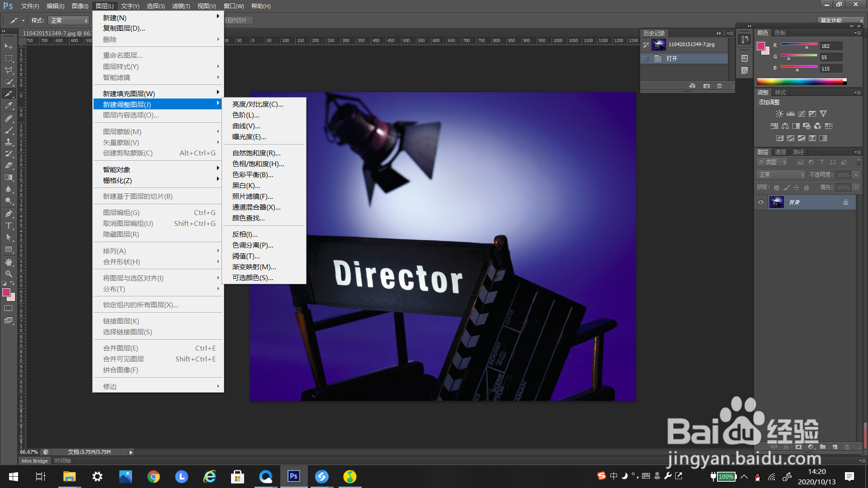Create new snapshot camera icon in History
868x488 pixels.
pos(706,86)
